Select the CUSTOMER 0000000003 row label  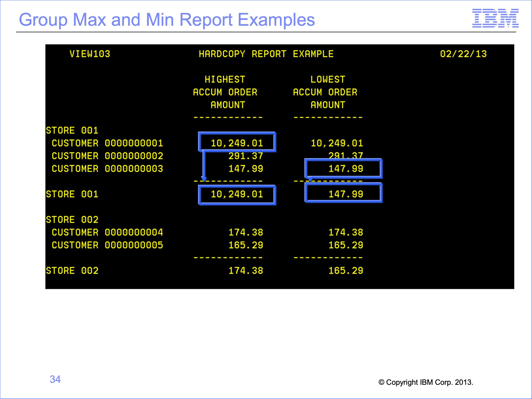click(x=107, y=169)
